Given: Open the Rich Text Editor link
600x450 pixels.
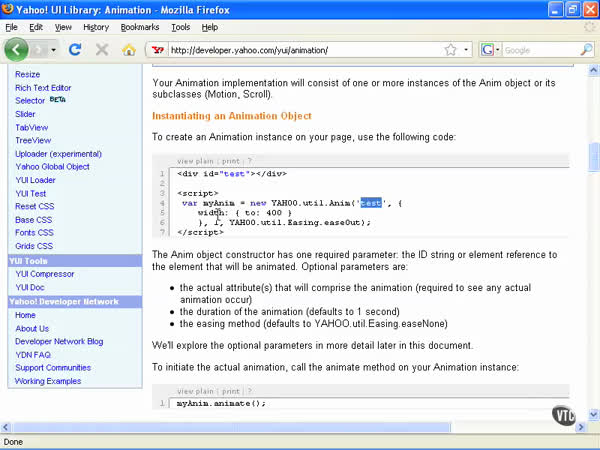Looking at the screenshot, I should click(43, 88).
